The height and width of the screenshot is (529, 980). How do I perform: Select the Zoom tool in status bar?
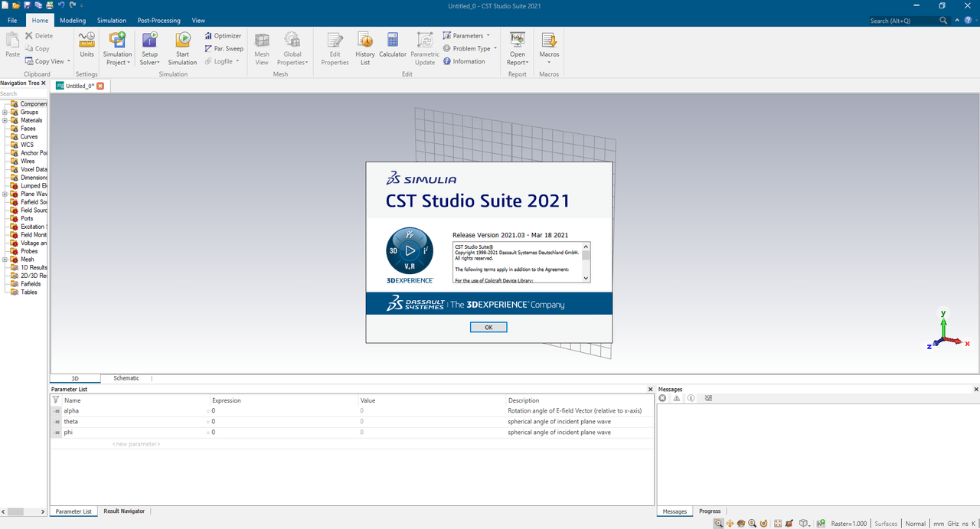click(x=719, y=524)
